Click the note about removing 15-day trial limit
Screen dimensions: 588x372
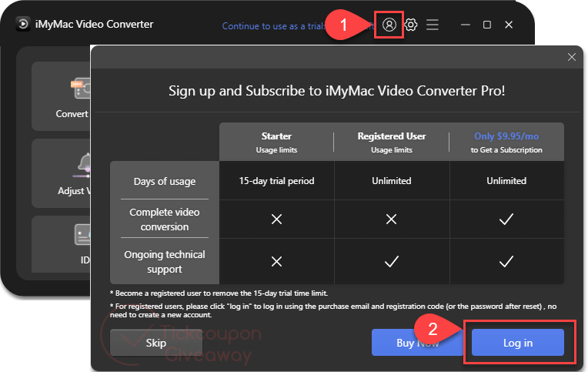pyautogui.click(x=219, y=293)
